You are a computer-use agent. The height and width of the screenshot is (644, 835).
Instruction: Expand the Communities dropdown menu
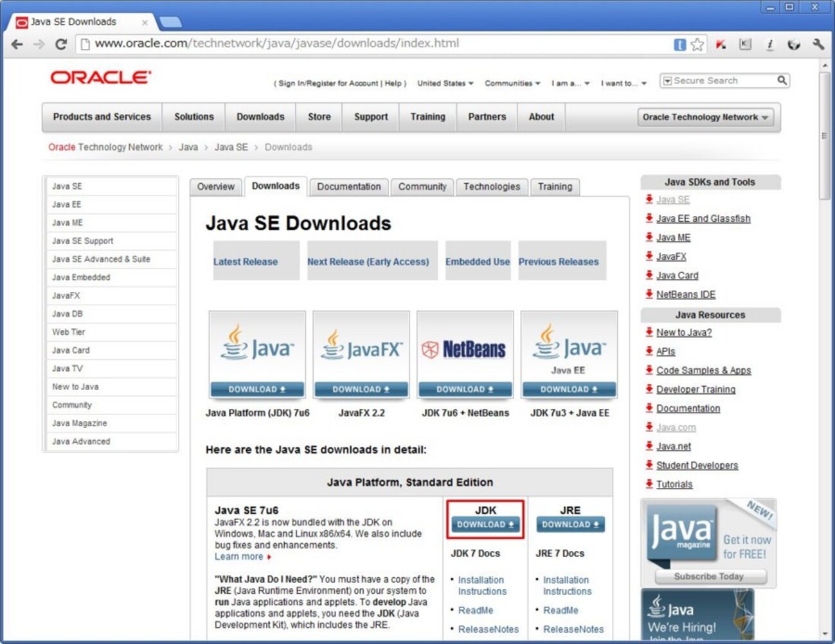[x=512, y=84]
